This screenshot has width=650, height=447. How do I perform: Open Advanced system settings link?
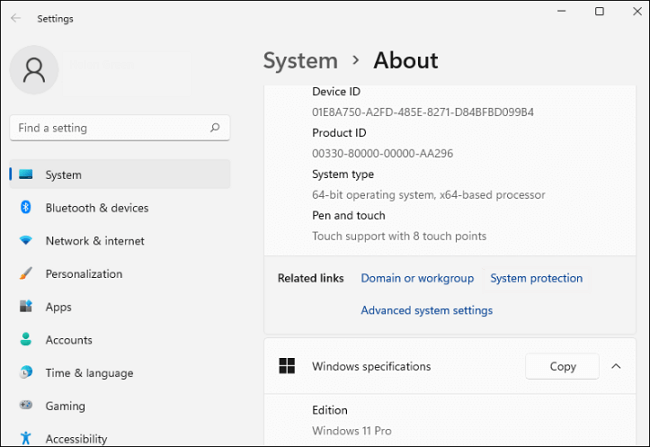[x=426, y=310]
